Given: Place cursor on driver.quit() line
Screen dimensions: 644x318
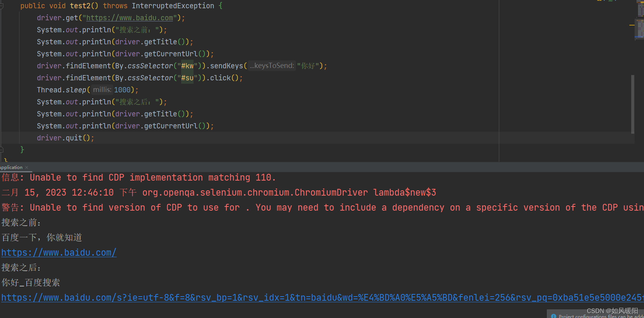Looking at the screenshot, I should coord(66,138).
